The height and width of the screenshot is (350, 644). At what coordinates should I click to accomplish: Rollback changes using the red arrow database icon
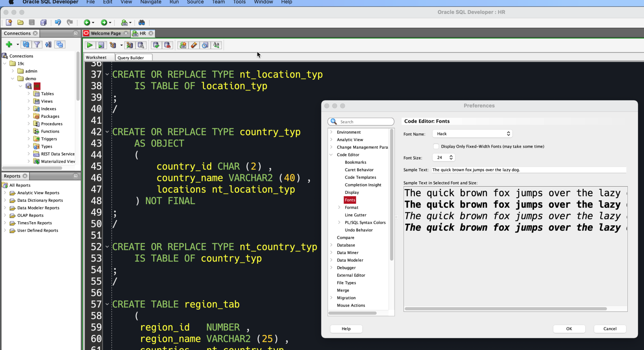click(x=168, y=45)
